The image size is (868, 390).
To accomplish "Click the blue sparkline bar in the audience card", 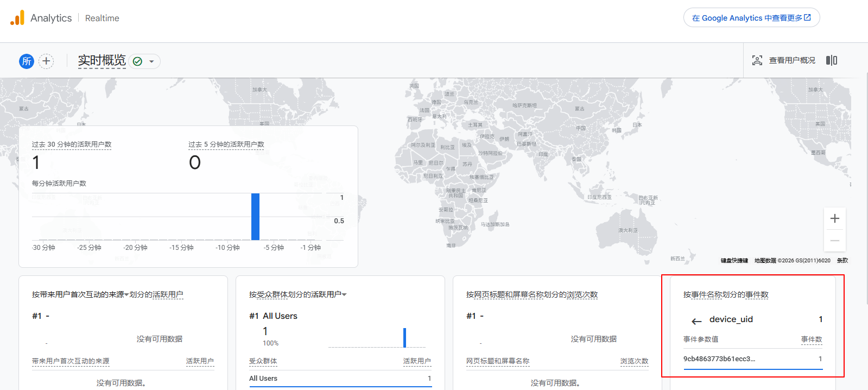I will click(404, 337).
